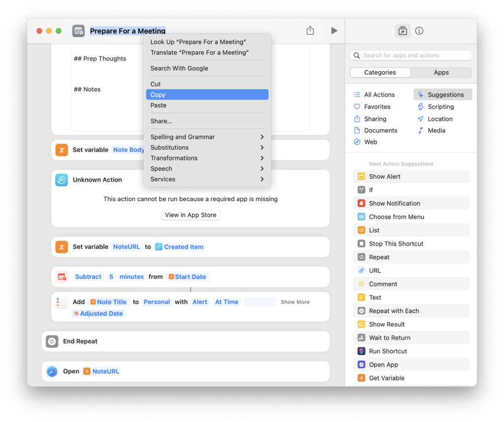Open the At Time alert type dropdown
The image size is (504, 422).
226,302
